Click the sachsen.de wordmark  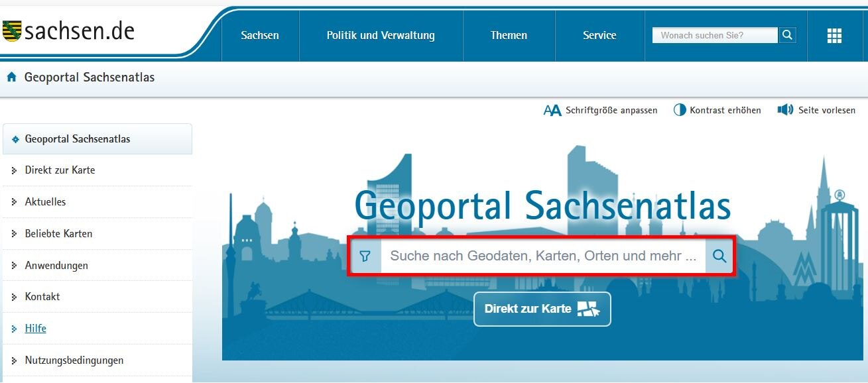pyautogui.click(x=80, y=30)
